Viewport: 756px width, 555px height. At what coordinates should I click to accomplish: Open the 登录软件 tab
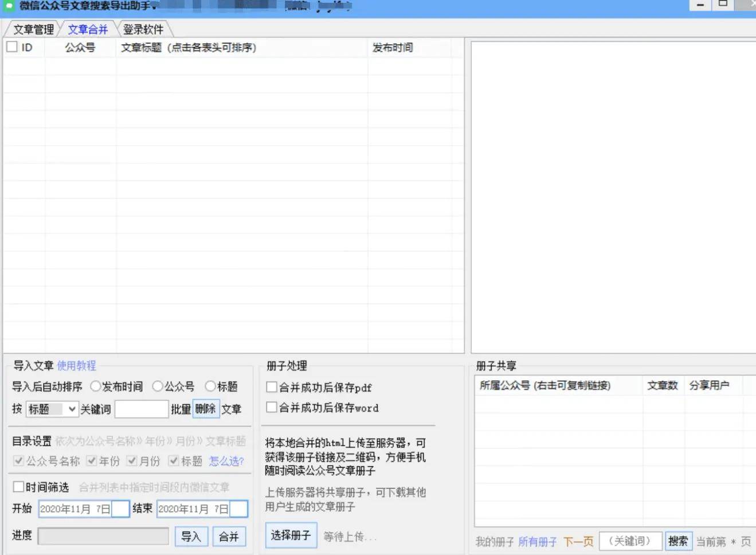click(x=143, y=29)
